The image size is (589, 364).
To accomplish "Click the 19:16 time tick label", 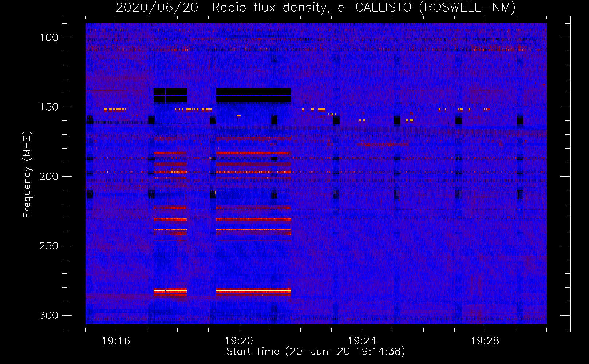I will pyautogui.click(x=116, y=341).
